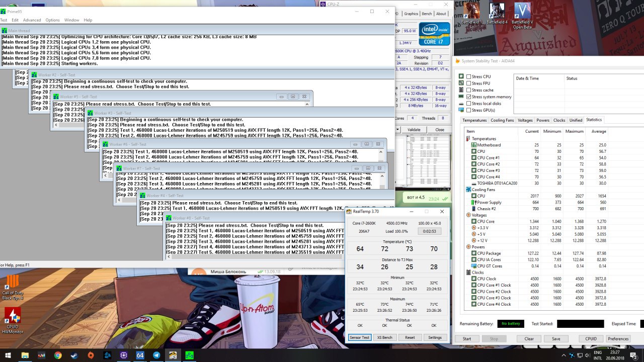Enable the Stress FPU checkbox

click(x=469, y=83)
